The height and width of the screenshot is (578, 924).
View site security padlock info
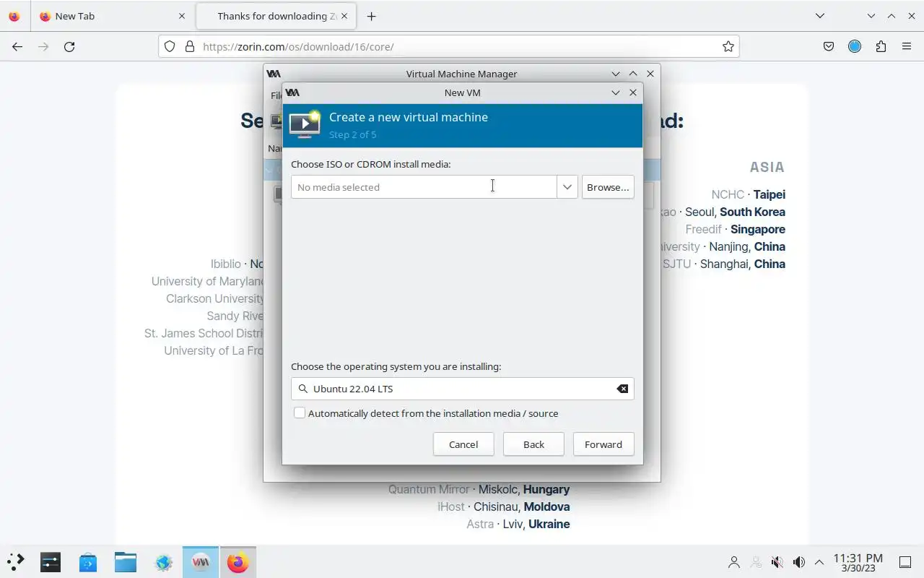tap(190, 46)
